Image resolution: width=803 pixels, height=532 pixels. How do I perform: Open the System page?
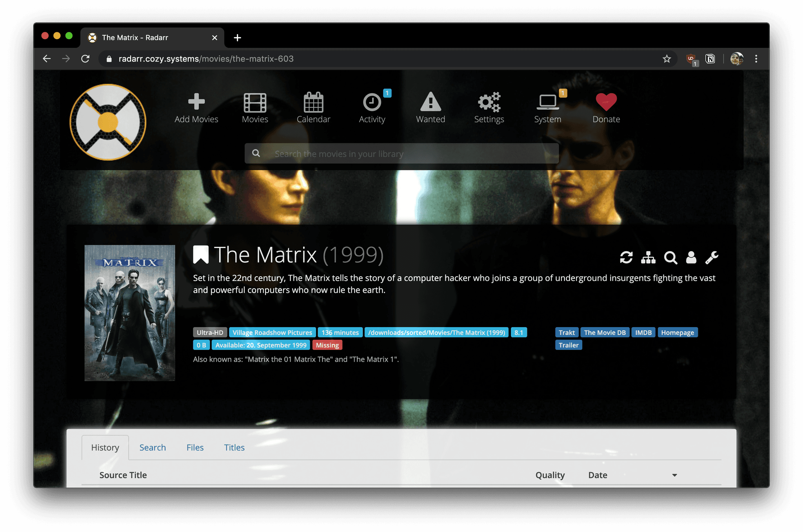pos(547,109)
